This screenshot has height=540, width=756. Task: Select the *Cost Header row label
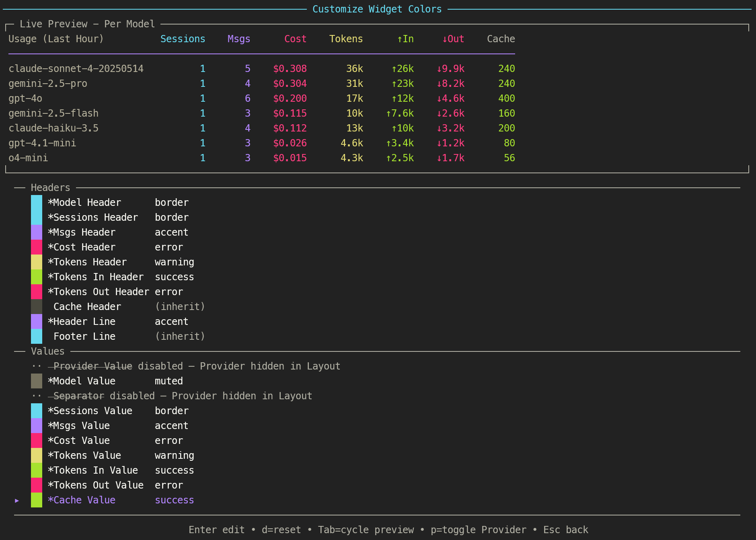(82, 247)
